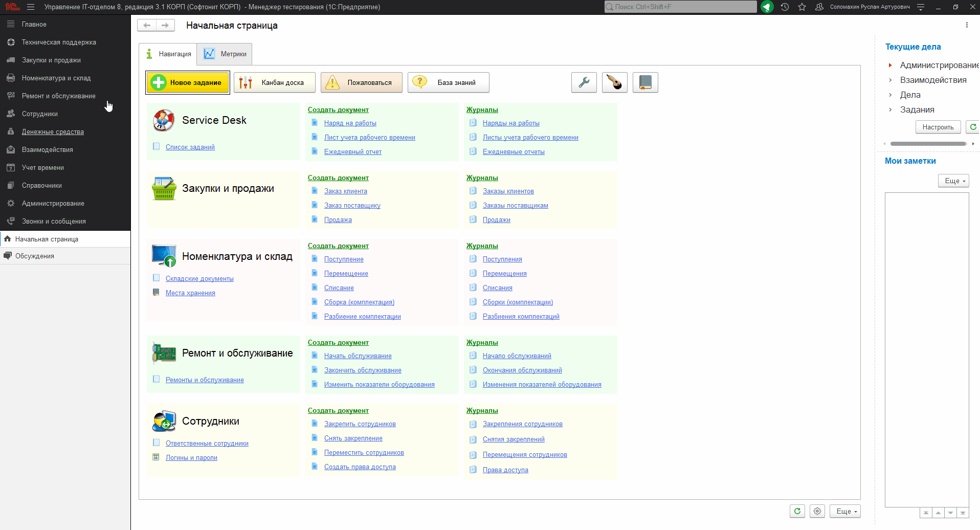Refresh the Текущие дела list
The width and height of the screenshot is (980, 530).
(973, 127)
